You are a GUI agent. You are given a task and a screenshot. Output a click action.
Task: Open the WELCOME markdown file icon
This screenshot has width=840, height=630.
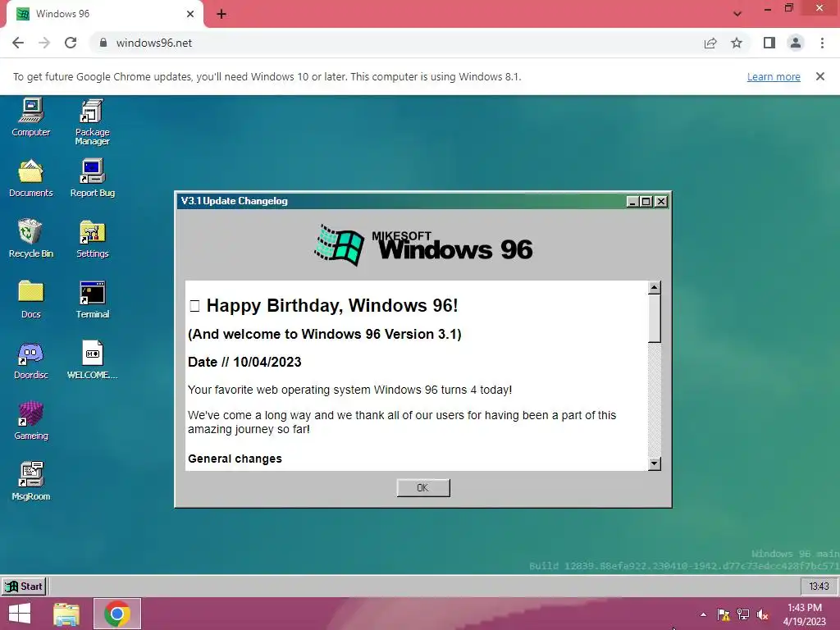(x=92, y=361)
